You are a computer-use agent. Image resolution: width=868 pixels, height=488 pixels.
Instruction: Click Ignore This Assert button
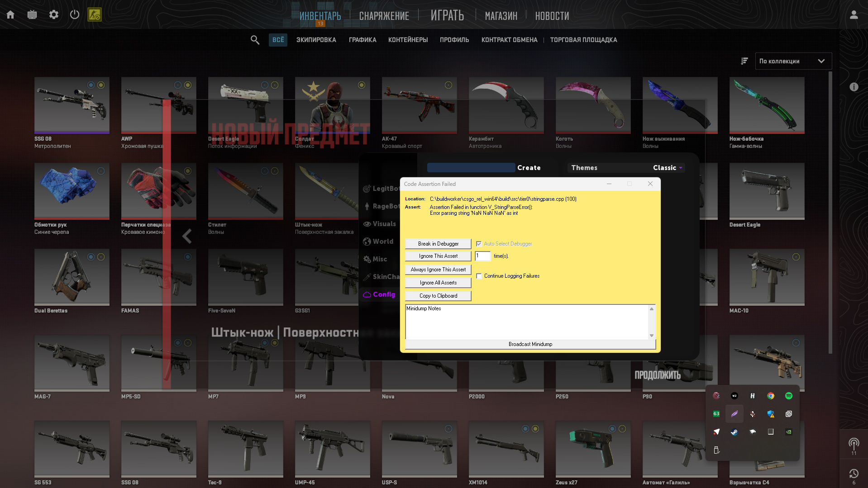point(438,256)
